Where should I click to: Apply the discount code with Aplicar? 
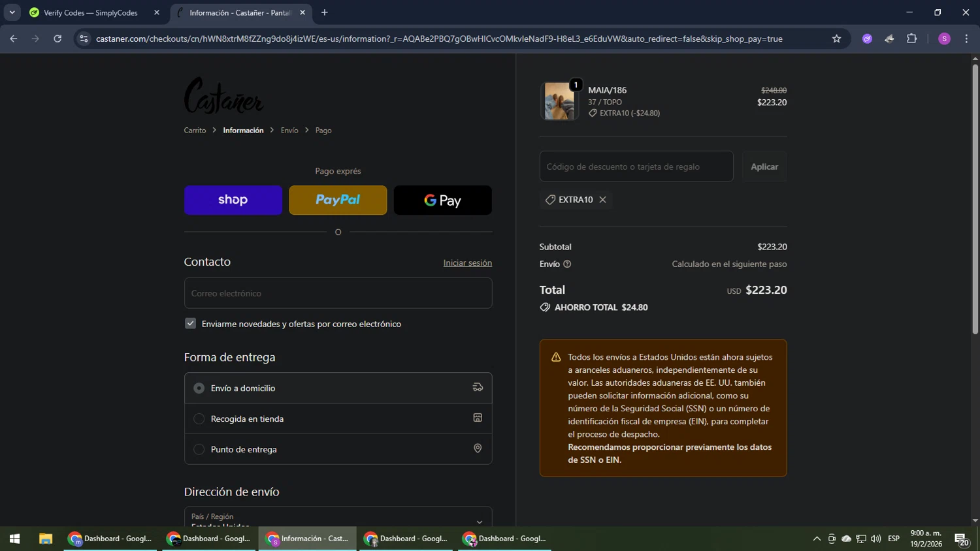(764, 166)
